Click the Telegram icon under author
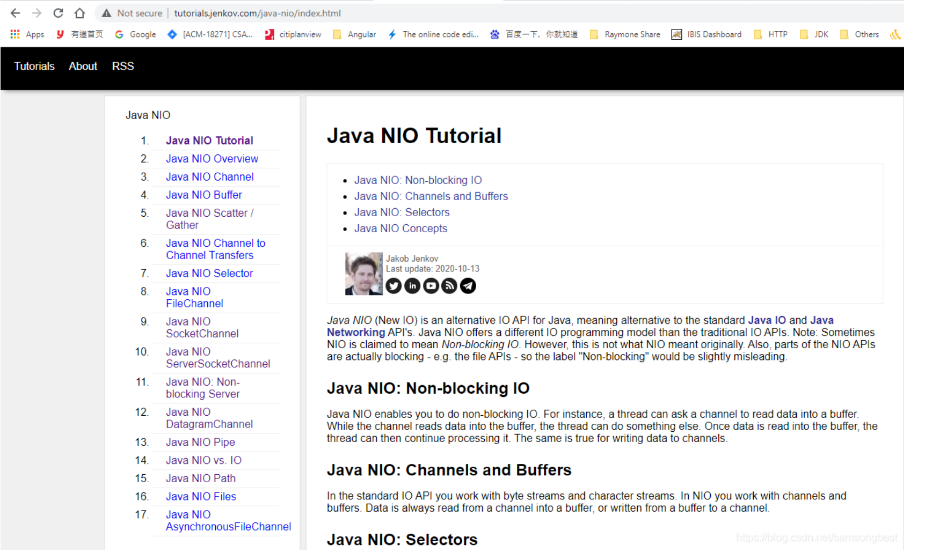The width and height of the screenshot is (925, 560). (468, 286)
